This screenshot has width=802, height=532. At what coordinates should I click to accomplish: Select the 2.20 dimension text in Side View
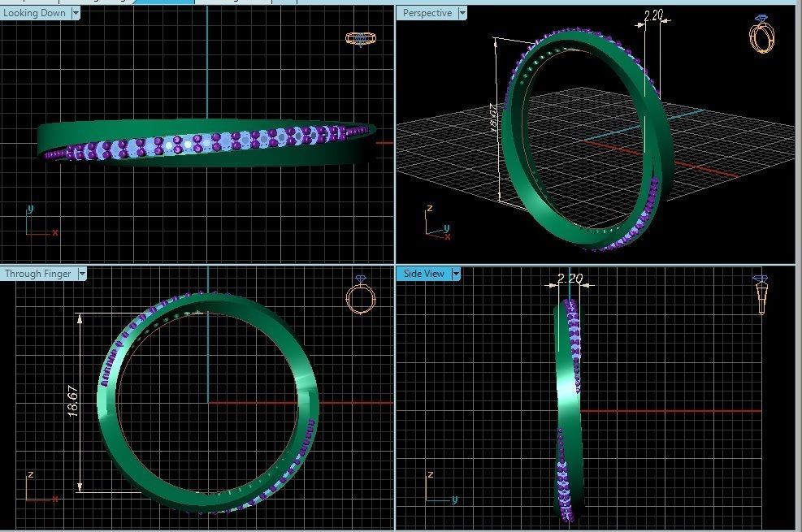pos(570,279)
